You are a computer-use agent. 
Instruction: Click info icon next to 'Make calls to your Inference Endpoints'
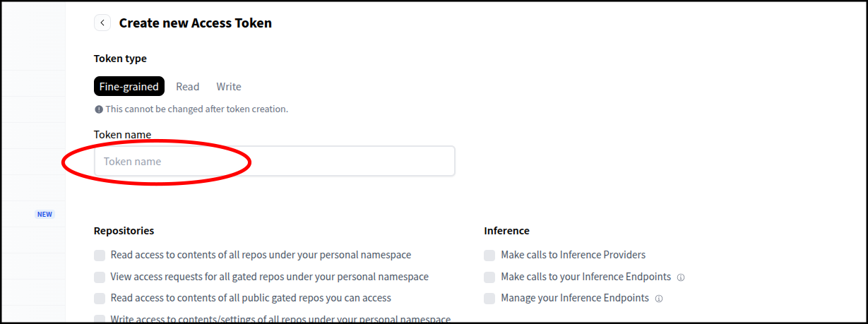680,277
